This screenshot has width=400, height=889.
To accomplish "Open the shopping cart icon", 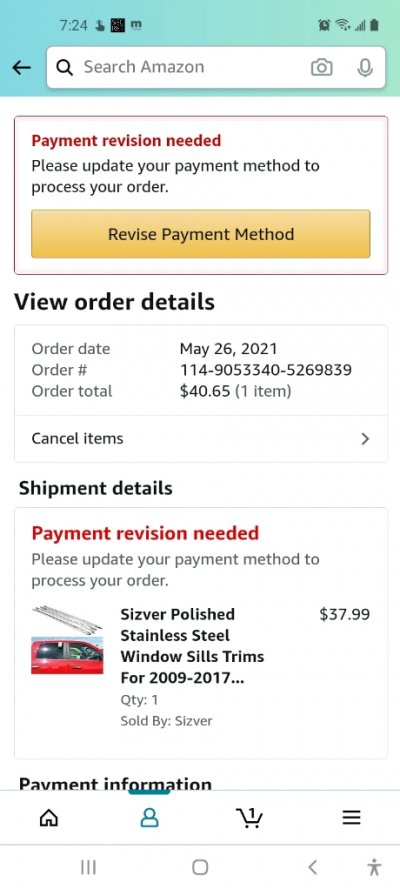I will pos(249,817).
